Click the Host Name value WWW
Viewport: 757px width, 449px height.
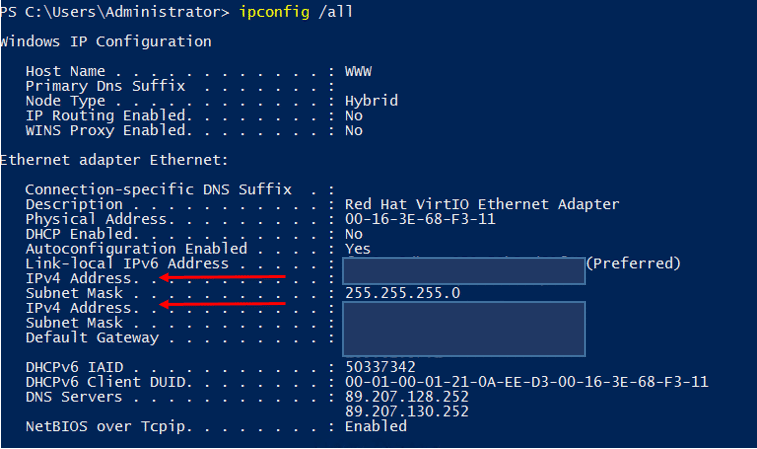coord(357,72)
